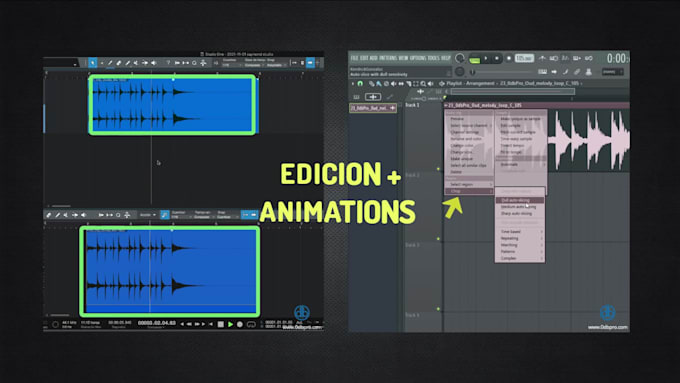
Task: Click the piano roll keyboard icon in FL Studio
Action: click(x=542, y=72)
